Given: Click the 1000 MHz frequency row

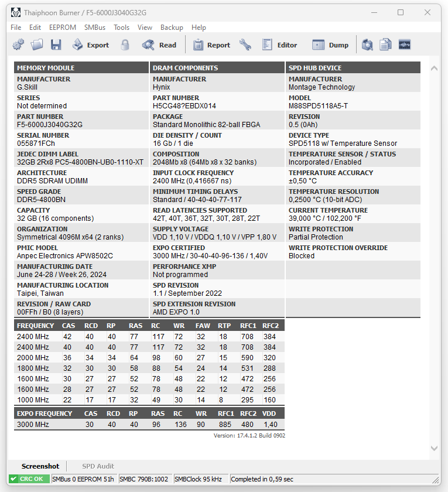Looking at the screenshot, I should [x=149, y=399].
